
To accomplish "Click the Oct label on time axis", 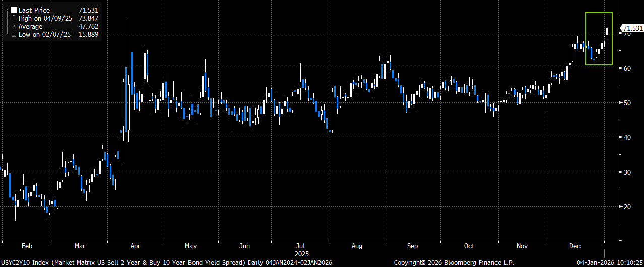I will 469,246.
